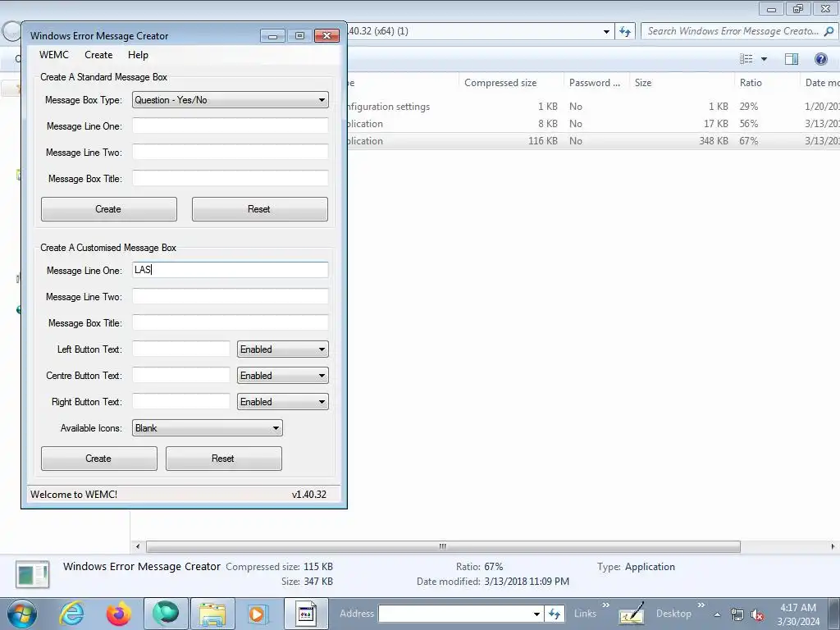Open the WEMC menu
Image resolution: width=840 pixels, height=630 pixels.
pos(53,55)
